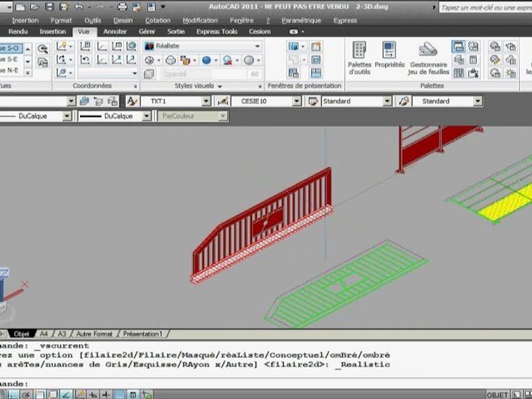Expand the Coordonnées panel launcher arrow
This screenshot has height=399, width=532.
tap(135, 86)
